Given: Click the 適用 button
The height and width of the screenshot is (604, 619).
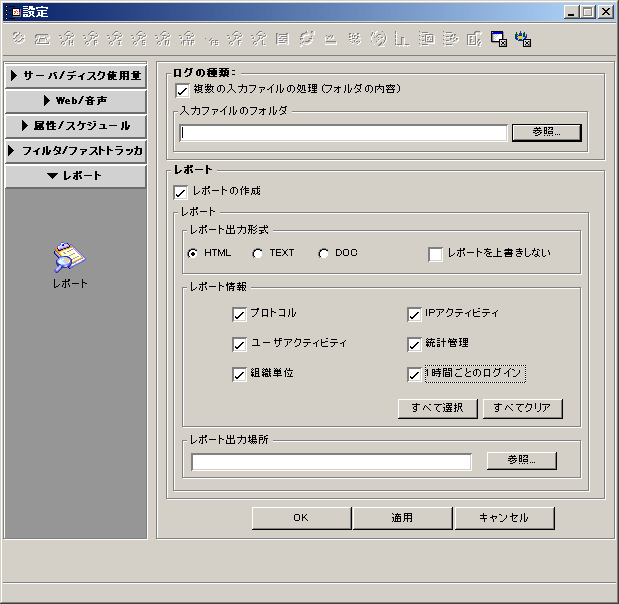Looking at the screenshot, I should point(402,518).
